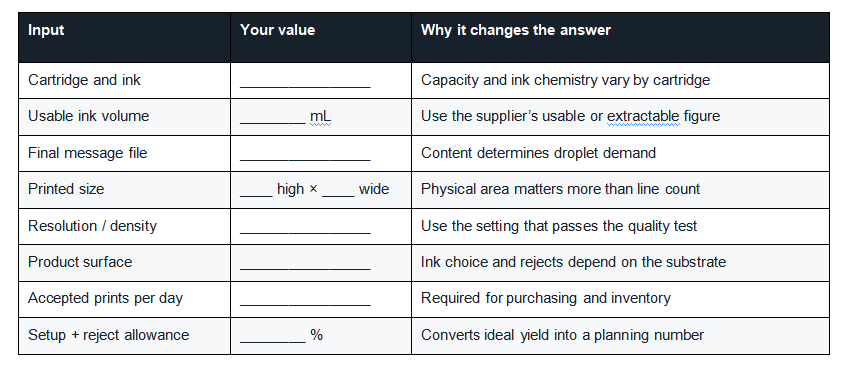
Task: Click the 'Setup + reject allowance' label
Action: click(x=109, y=335)
